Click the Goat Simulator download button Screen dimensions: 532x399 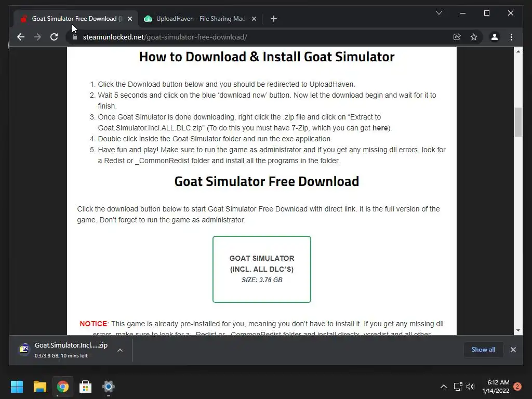(262, 269)
